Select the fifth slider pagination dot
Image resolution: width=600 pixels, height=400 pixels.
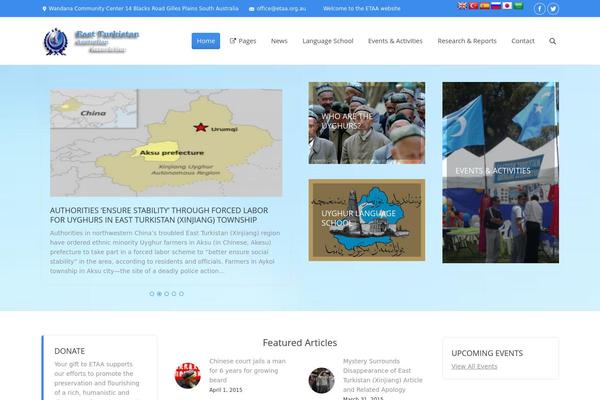point(181,294)
